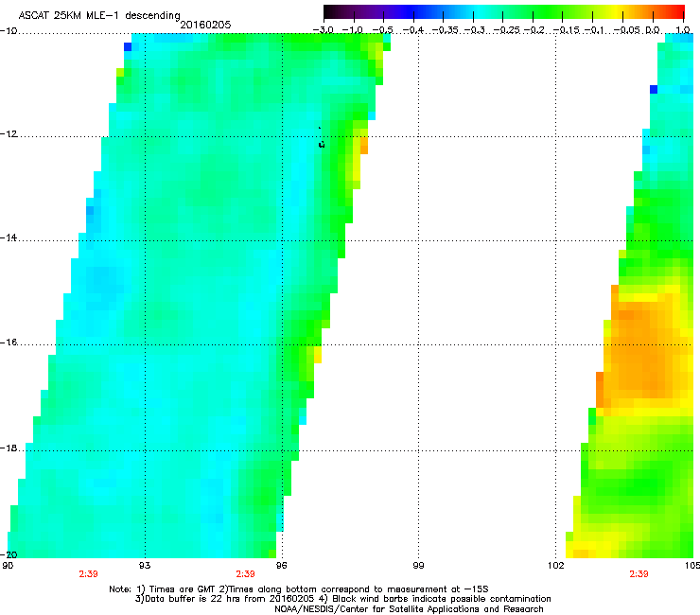
Task: Click the -10 latitude axis label
Action: [x=9, y=31]
